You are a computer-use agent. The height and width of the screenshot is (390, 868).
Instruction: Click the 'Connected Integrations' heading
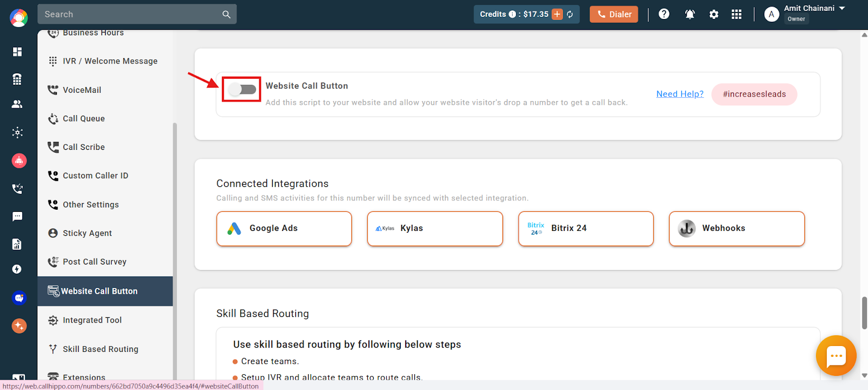(x=272, y=184)
